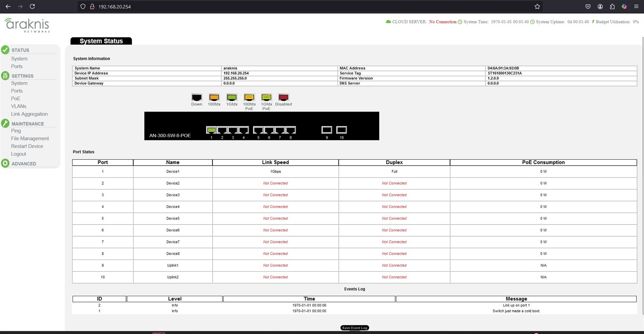644x334 pixels.
Task: Open VLANs in the Settings menu
Action: [19, 106]
